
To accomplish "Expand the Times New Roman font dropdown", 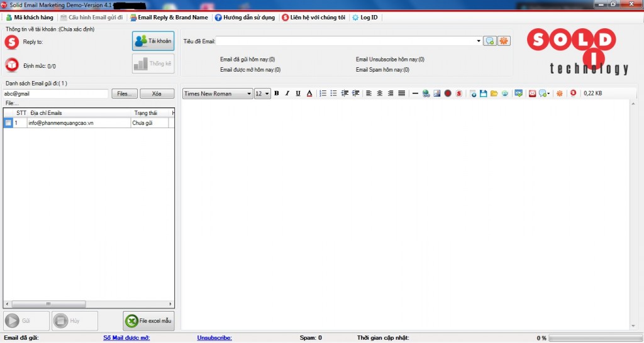I will 248,94.
